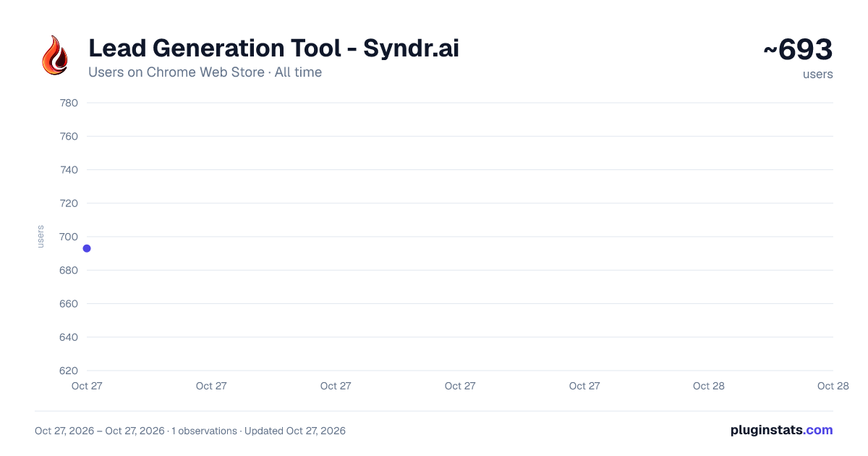868x456 pixels.
Task: Click the y-axis value 760
Action: pyautogui.click(x=69, y=136)
